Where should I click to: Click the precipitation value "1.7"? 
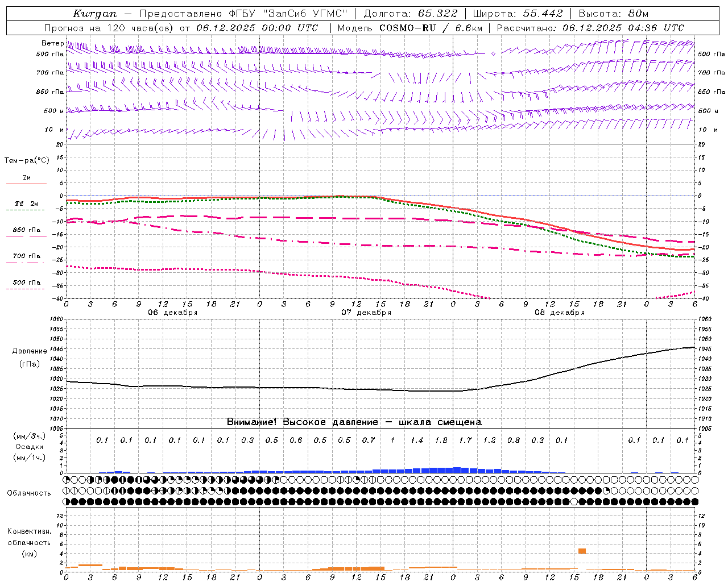tap(465, 440)
